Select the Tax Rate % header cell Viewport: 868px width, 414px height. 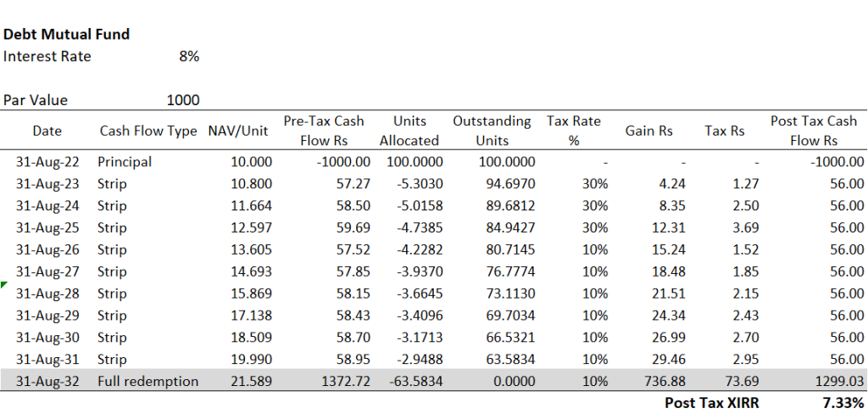(x=573, y=131)
